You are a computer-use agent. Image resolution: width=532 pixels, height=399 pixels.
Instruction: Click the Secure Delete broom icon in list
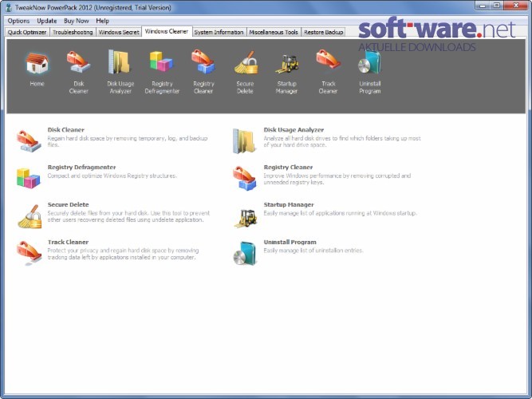pyautogui.click(x=30, y=216)
